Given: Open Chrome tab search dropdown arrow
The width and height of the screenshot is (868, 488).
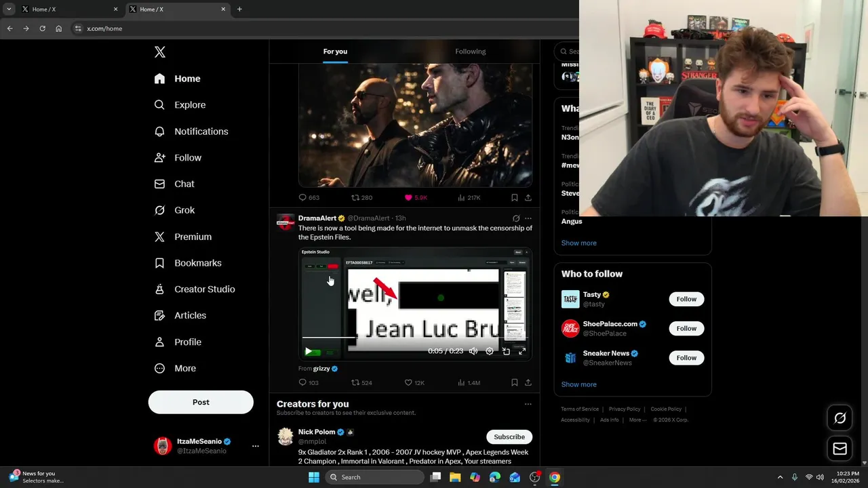Looking at the screenshot, I should [x=9, y=9].
